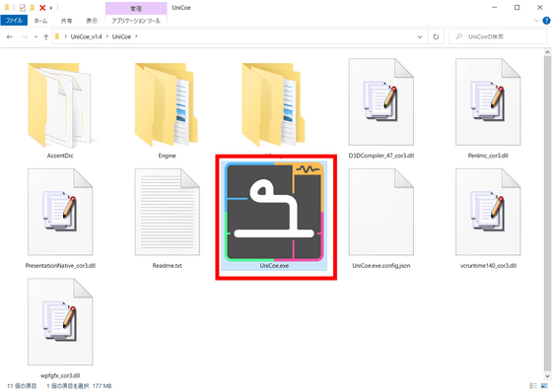Select D3DCompiler_47_cor3.dll file icon

pos(380,102)
